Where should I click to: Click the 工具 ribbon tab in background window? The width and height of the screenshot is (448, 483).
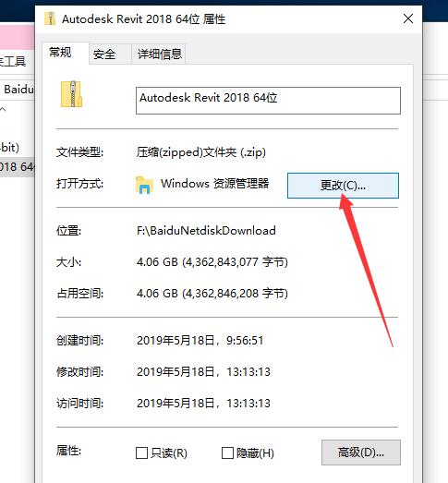click(x=13, y=61)
